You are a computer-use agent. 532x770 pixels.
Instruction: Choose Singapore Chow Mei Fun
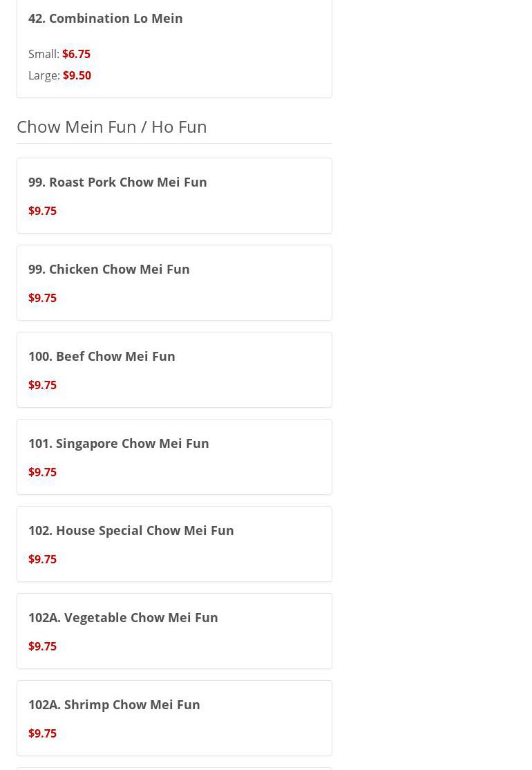coord(119,443)
